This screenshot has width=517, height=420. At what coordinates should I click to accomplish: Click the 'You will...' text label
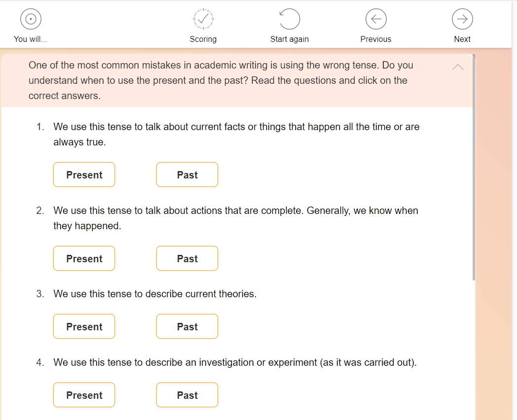[x=31, y=39]
